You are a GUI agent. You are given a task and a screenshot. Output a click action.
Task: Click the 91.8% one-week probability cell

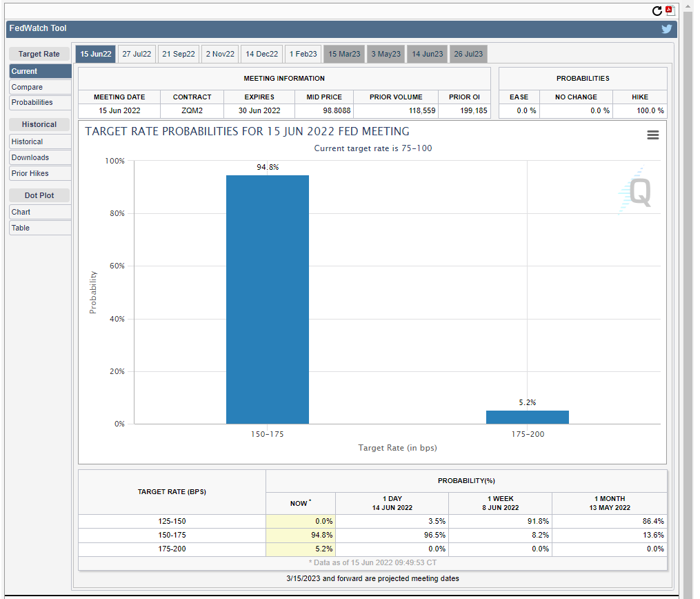pos(501,521)
